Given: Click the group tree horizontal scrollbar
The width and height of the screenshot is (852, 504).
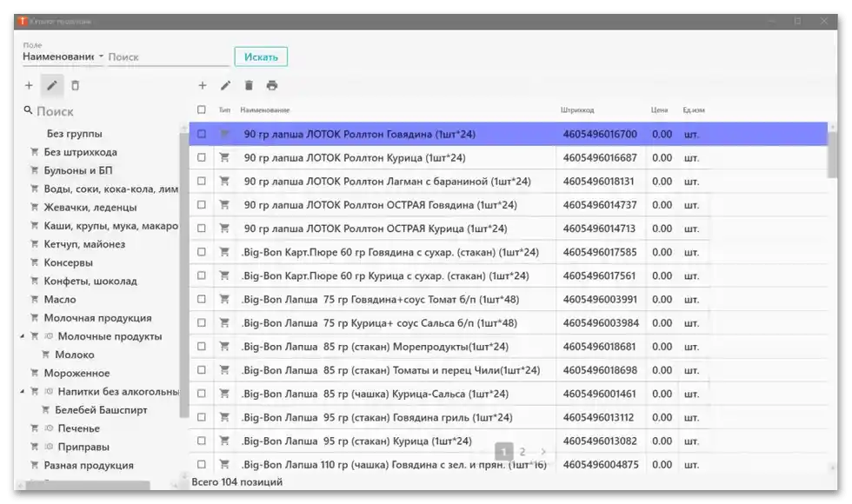Looking at the screenshot, I should click(x=88, y=485).
